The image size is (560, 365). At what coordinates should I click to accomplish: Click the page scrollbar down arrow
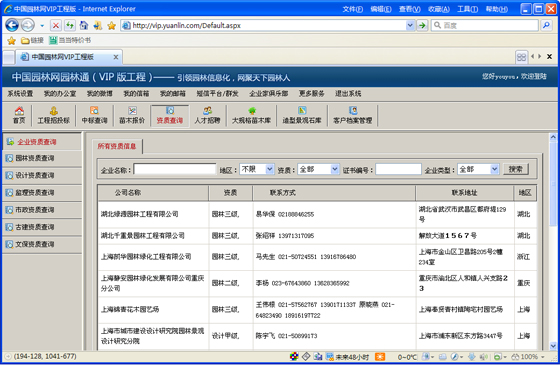tap(553, 346)
